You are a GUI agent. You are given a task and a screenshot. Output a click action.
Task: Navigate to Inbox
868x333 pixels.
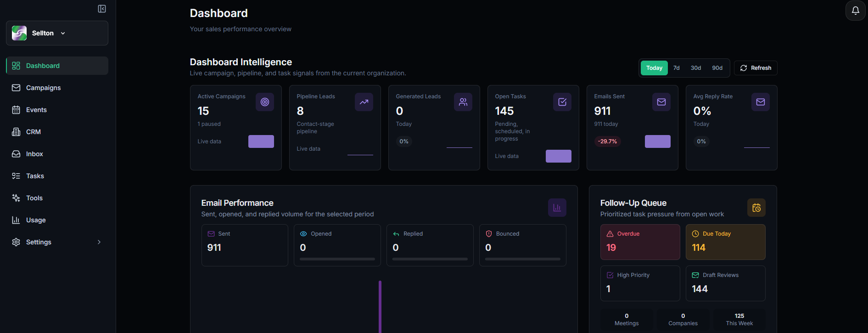pyautogui.click(x=57, y=154)
